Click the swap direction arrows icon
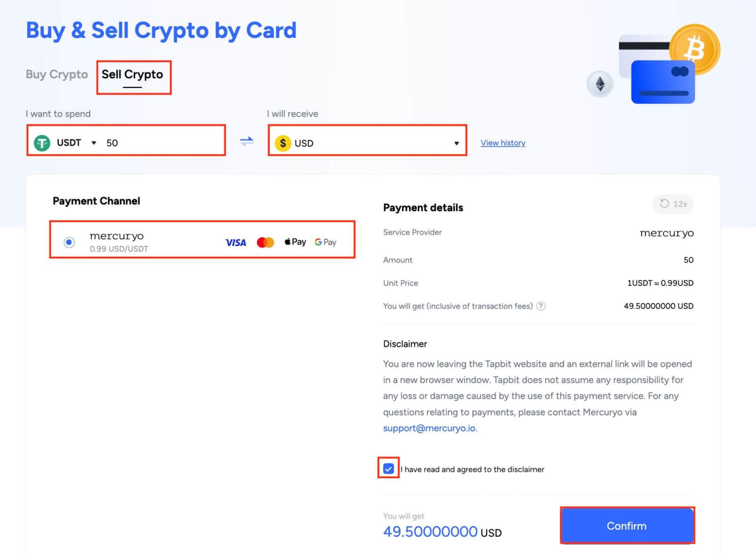This screenshot has height=556, width=756. 246,141
